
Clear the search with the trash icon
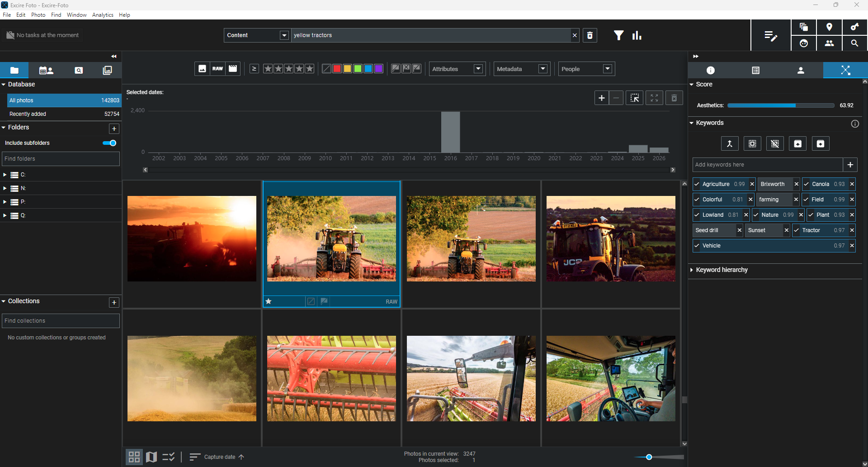point(590,35)
